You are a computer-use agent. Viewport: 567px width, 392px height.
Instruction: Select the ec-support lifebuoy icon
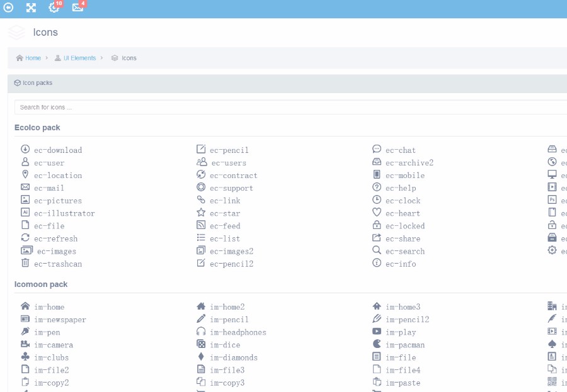[201, 187]
